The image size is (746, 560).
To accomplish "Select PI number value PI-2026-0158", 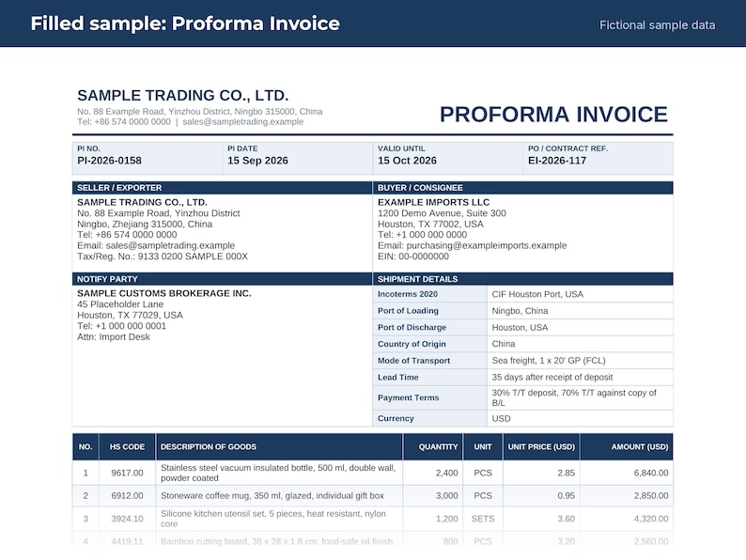I will 109,161.
